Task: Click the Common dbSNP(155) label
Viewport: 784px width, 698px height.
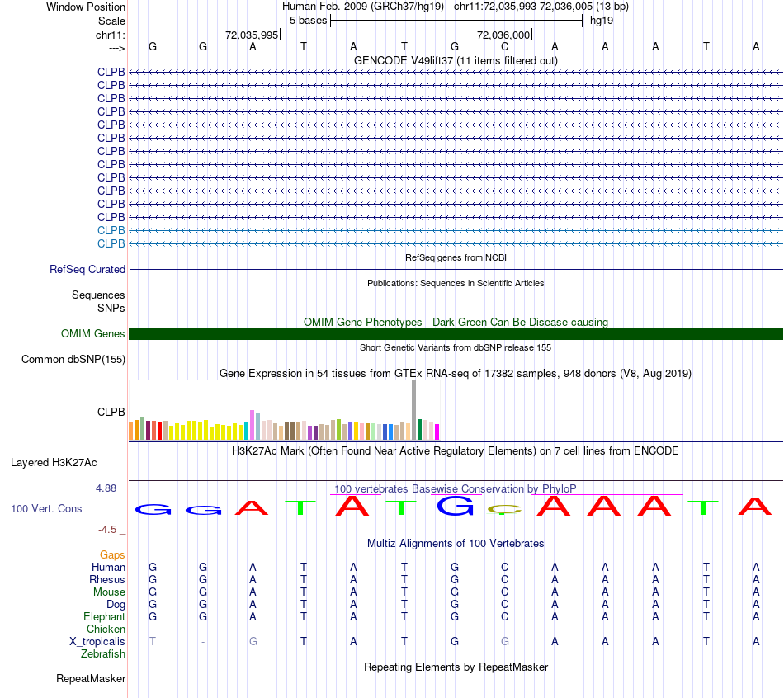Action: (x=73, y=360)
